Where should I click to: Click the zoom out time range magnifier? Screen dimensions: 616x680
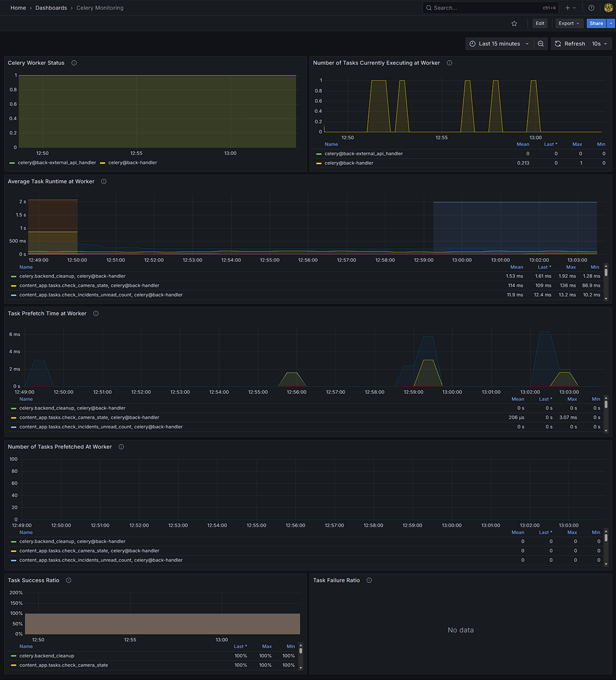click(541, 44)
